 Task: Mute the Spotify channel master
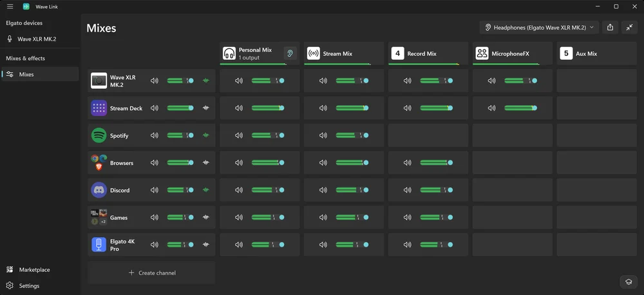[x=155, y=135]
